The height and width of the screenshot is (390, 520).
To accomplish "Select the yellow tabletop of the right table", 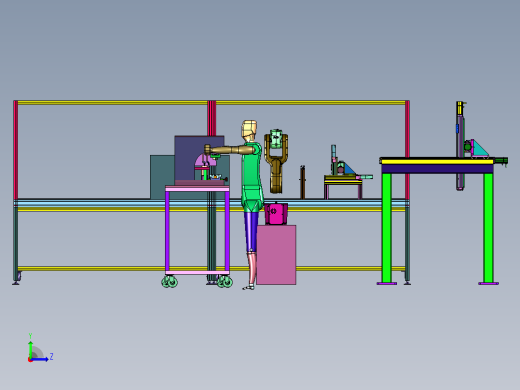I will pyautogui.click(x=437, y=162).
